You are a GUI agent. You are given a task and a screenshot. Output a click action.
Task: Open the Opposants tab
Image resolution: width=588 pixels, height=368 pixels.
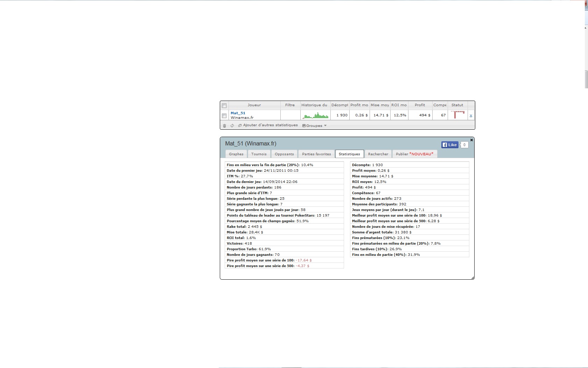coord(284,154)
